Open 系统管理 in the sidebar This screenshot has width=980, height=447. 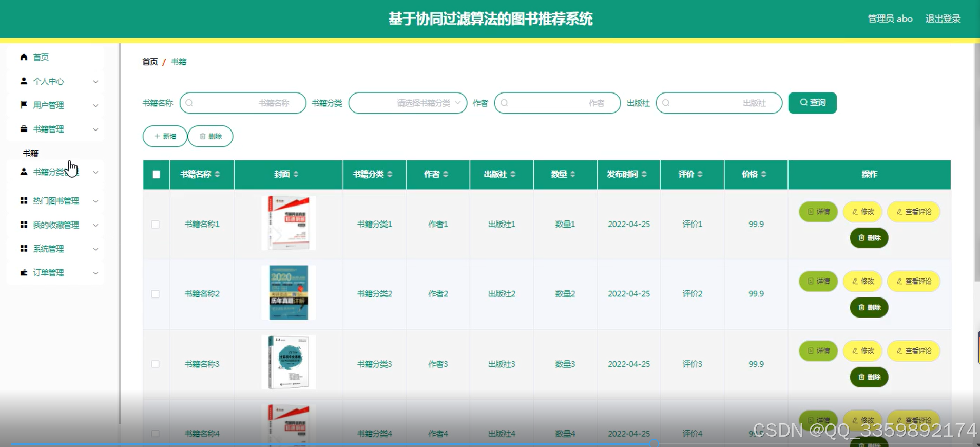click(55, 249)
